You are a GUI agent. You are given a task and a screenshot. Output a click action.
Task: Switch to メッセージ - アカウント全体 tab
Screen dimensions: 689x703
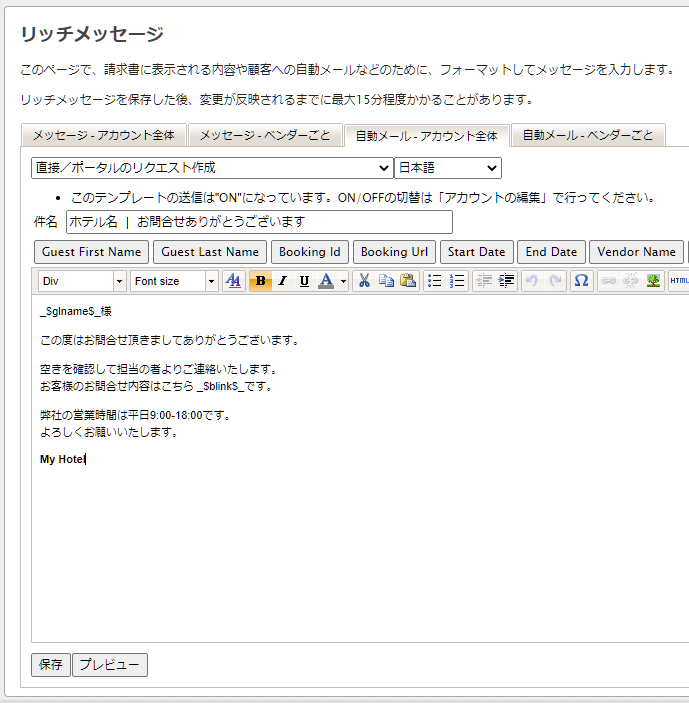[103, 135]
